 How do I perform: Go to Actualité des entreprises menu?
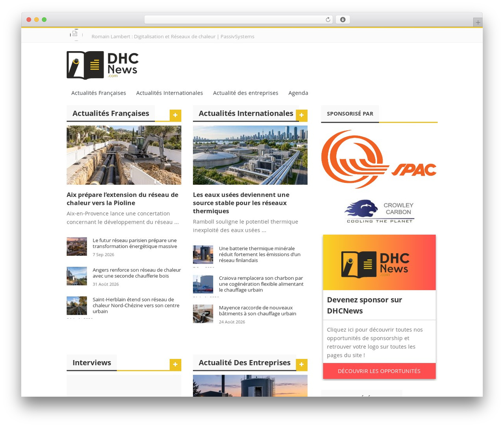tap(246, 93)
